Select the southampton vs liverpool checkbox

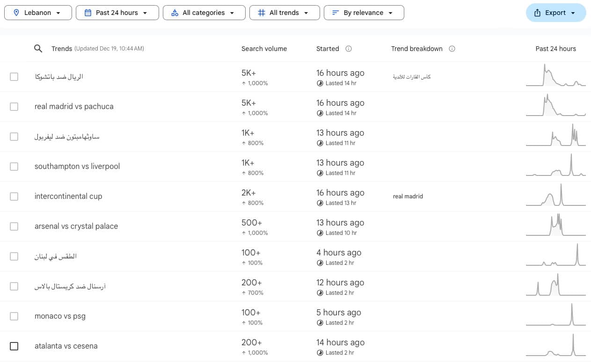click(x=14, y=167)
